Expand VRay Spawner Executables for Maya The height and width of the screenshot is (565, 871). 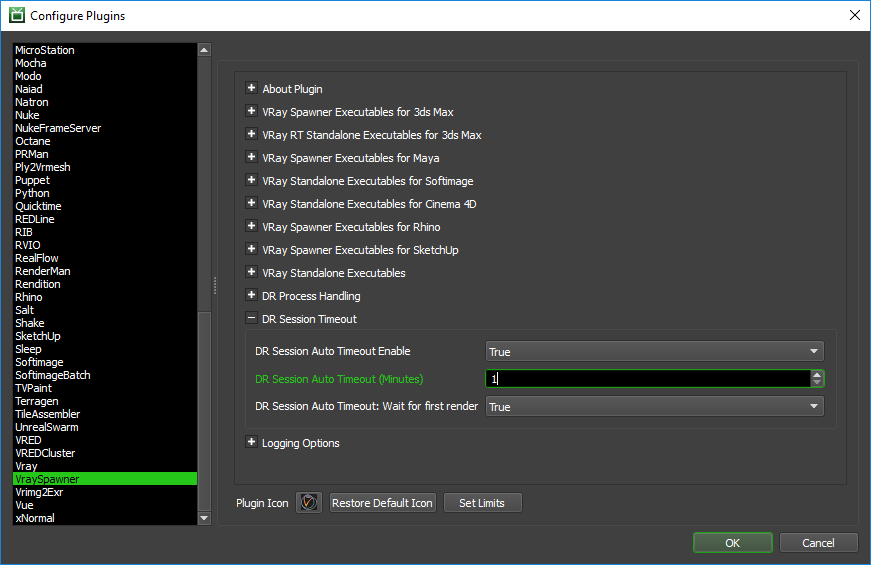coord(252,158)
